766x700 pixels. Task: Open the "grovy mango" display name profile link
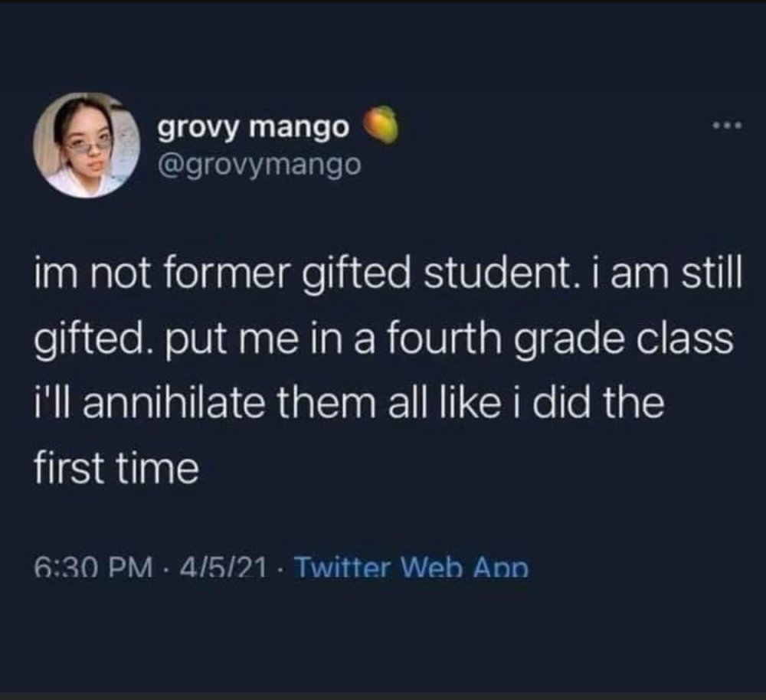[254, 126]
